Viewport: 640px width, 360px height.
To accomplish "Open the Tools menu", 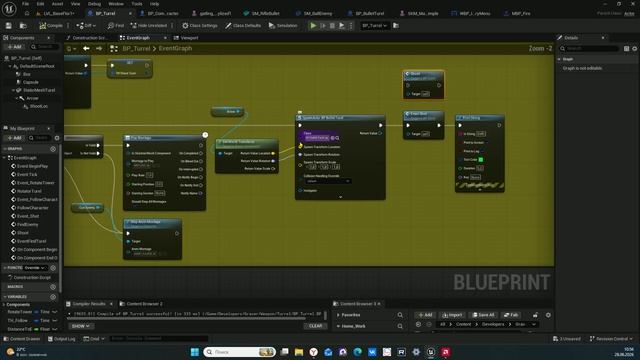I will tap(137, 4).
